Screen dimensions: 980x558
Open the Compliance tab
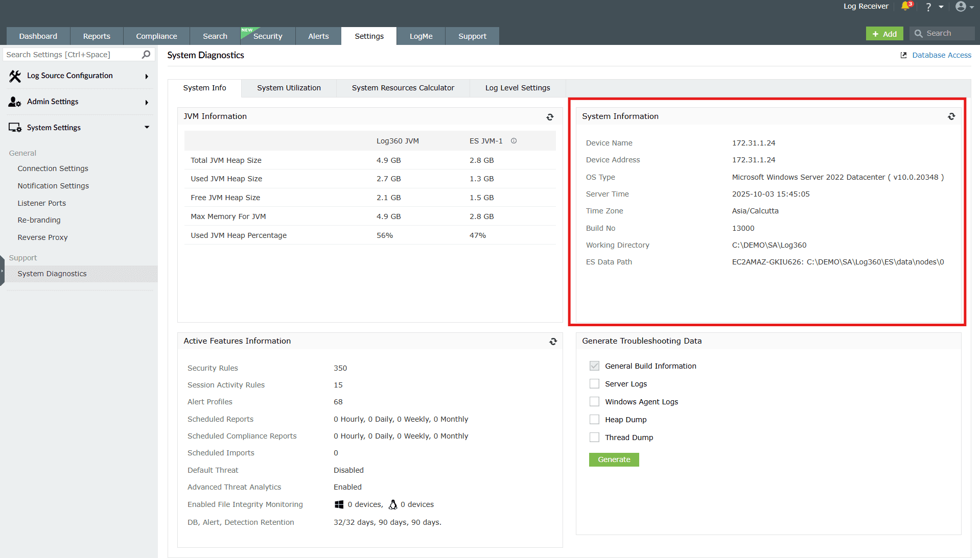[x=156, y=36]
